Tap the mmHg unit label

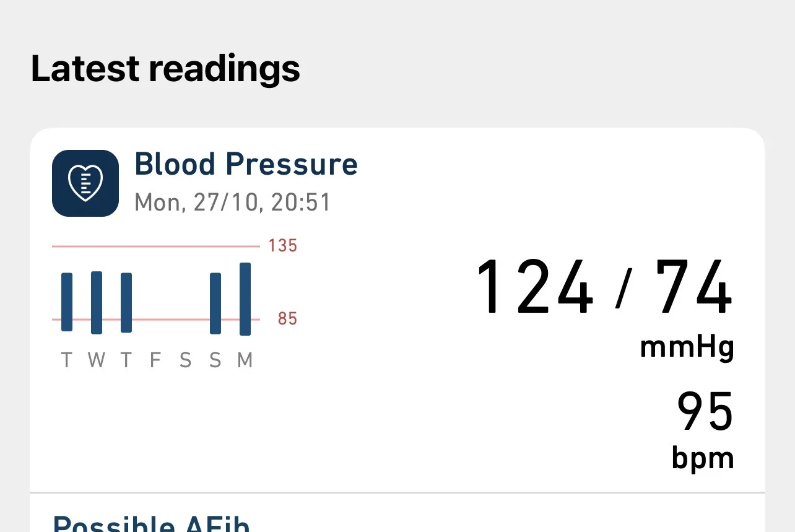point(687,347)
